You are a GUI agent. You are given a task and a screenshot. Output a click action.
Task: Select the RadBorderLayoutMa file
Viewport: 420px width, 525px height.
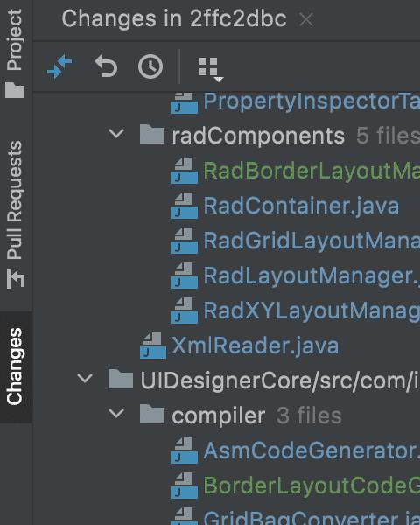click(311, 171)
